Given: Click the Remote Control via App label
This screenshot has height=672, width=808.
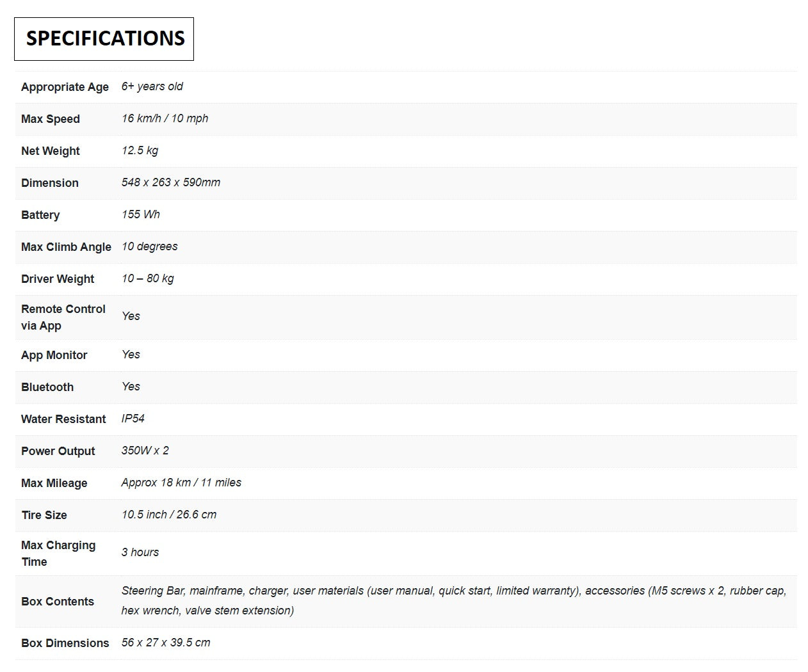Looking at the screenshot, I should tap(63, 317).
